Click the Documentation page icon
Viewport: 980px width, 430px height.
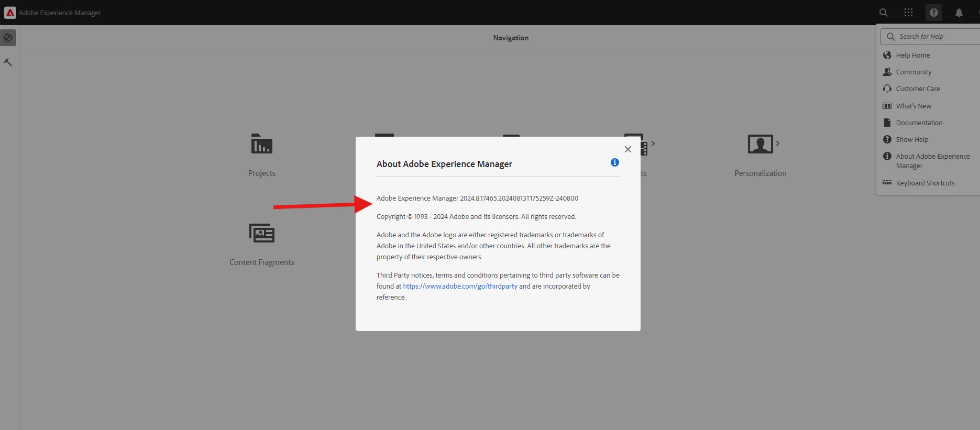tap(887, 123)
